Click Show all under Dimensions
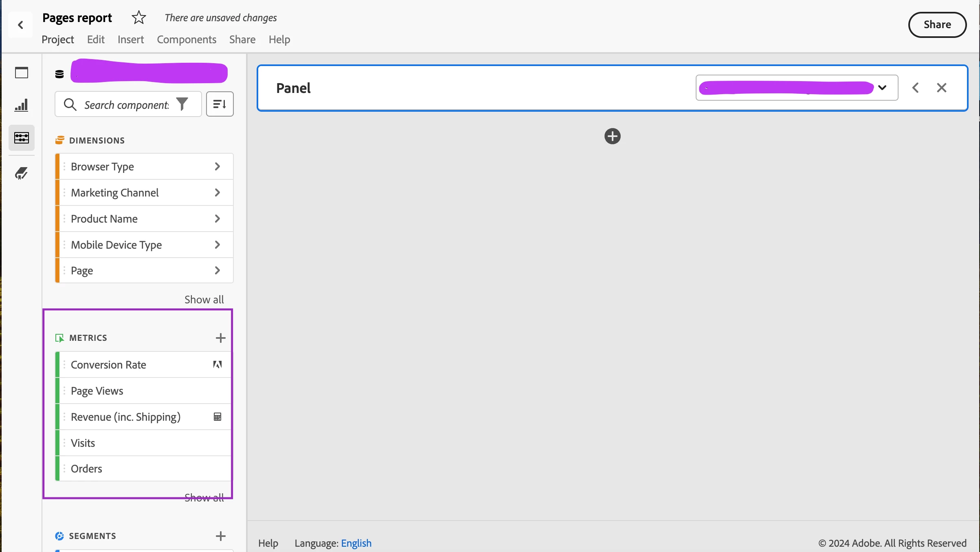This screenshot has width=980, height=552. [x=204, y=300]
